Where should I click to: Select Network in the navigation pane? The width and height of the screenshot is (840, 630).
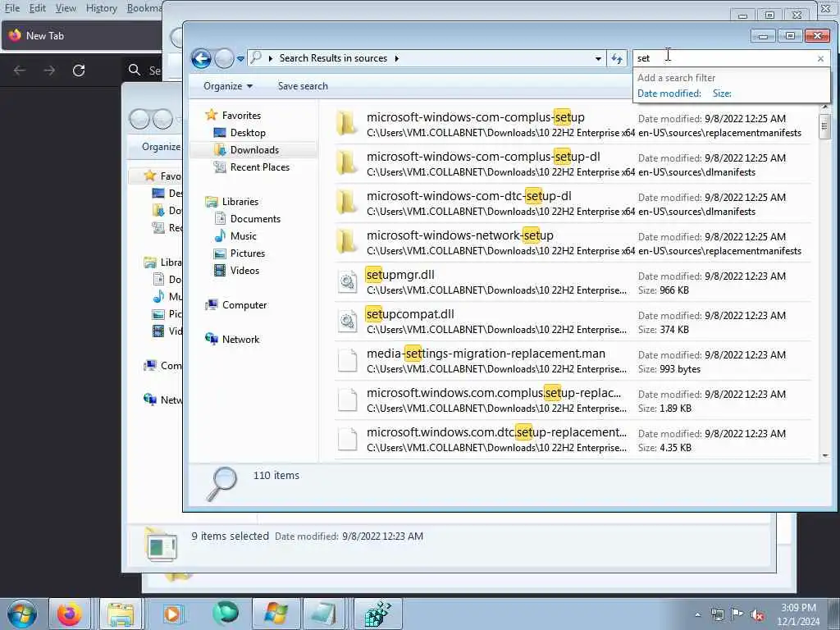coord(240,339)
